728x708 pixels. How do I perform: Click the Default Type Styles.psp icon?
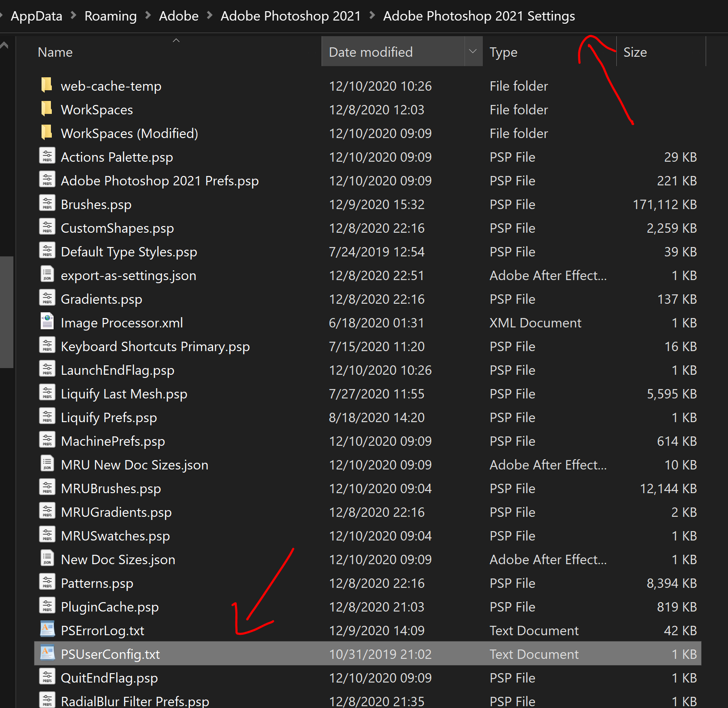click(x=47, y=250)
